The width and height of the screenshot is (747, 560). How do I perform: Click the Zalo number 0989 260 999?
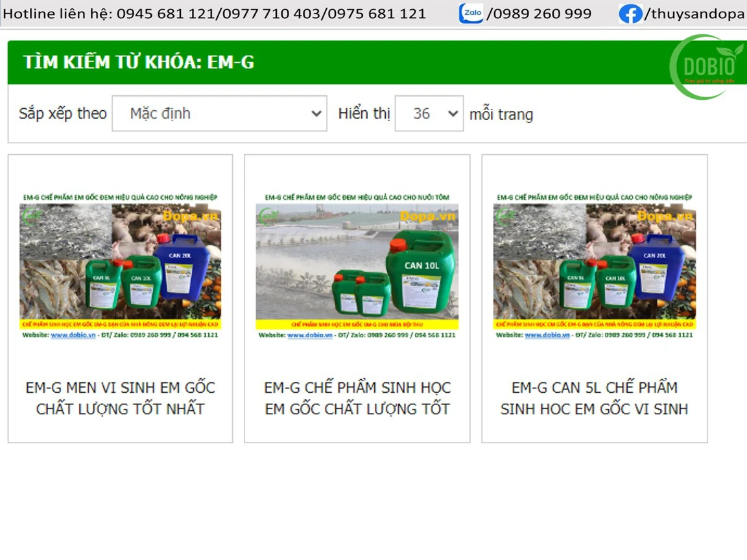click(x=543, y=14)
